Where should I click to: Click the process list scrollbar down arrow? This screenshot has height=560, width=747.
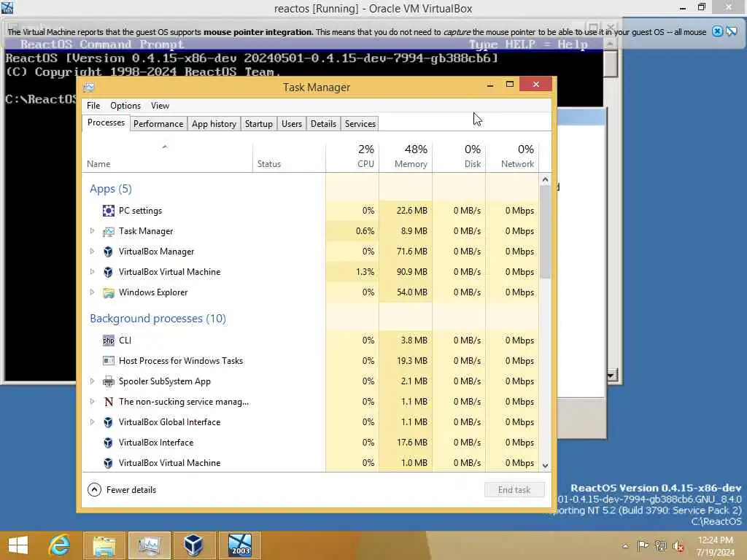(x=546, y=466)
